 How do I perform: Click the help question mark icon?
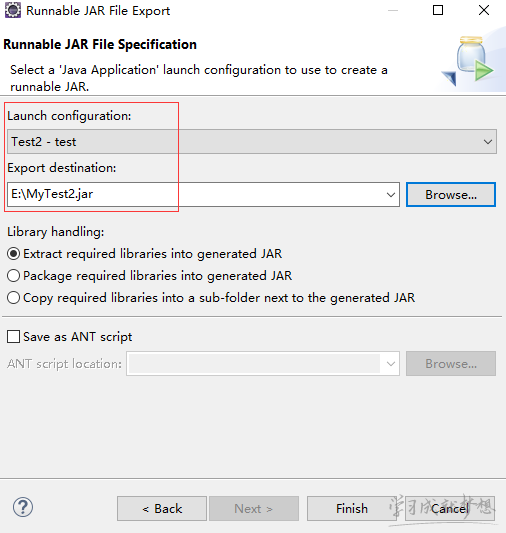point(23,508)
